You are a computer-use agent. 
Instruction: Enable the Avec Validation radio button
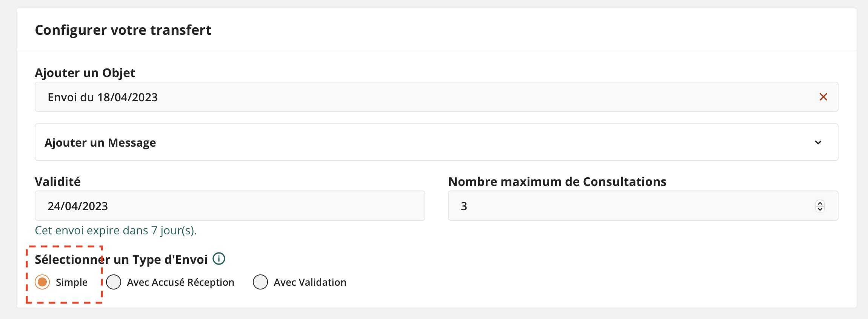(x=260, y=282)
